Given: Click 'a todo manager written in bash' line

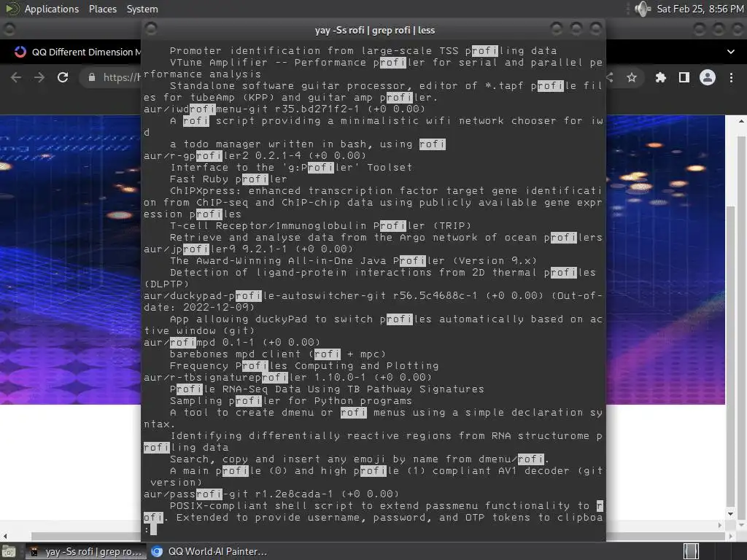Looking at the screenshot, I should point(308,144).
